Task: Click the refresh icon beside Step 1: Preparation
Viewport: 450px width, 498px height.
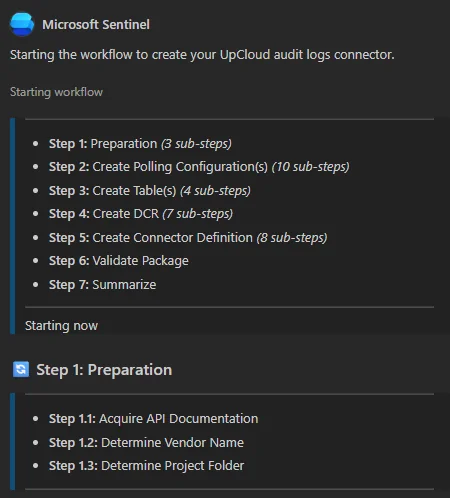Action: tap(21, 369)
